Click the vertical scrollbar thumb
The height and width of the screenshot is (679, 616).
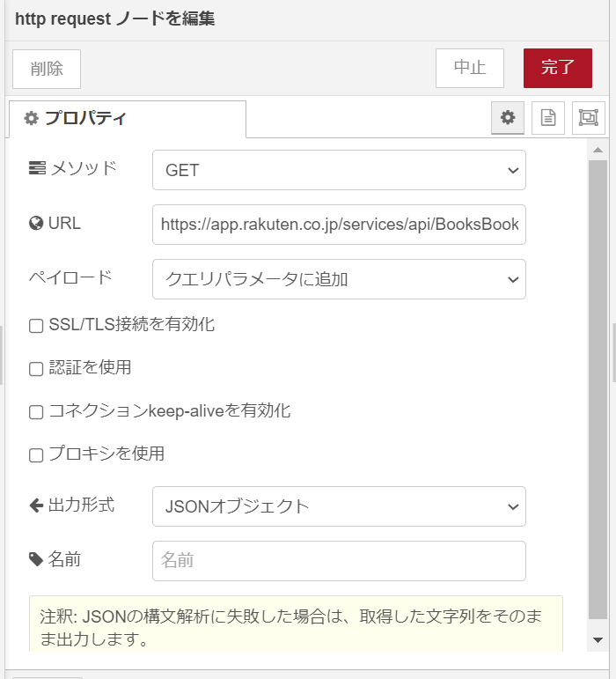598,390
